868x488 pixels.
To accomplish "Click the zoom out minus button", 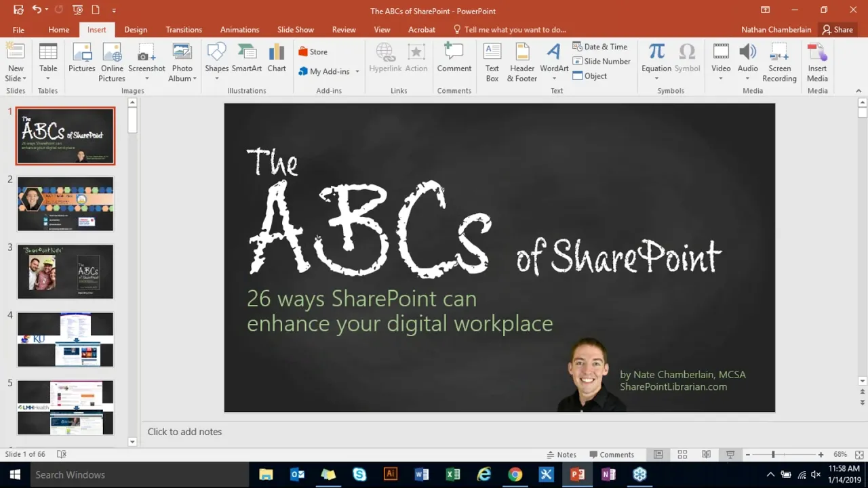I will [747, 455].
